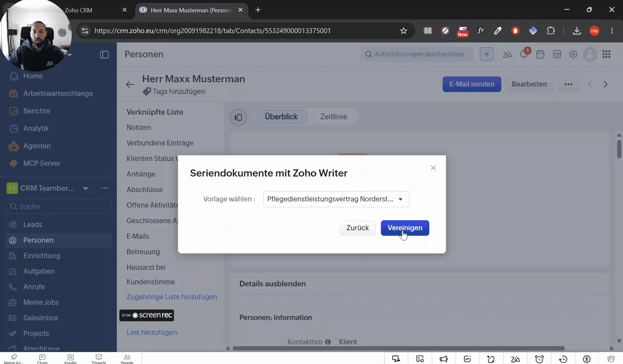Click the Zurück button in the dialog
Viewport: 623px width, 364px height.
358,228
